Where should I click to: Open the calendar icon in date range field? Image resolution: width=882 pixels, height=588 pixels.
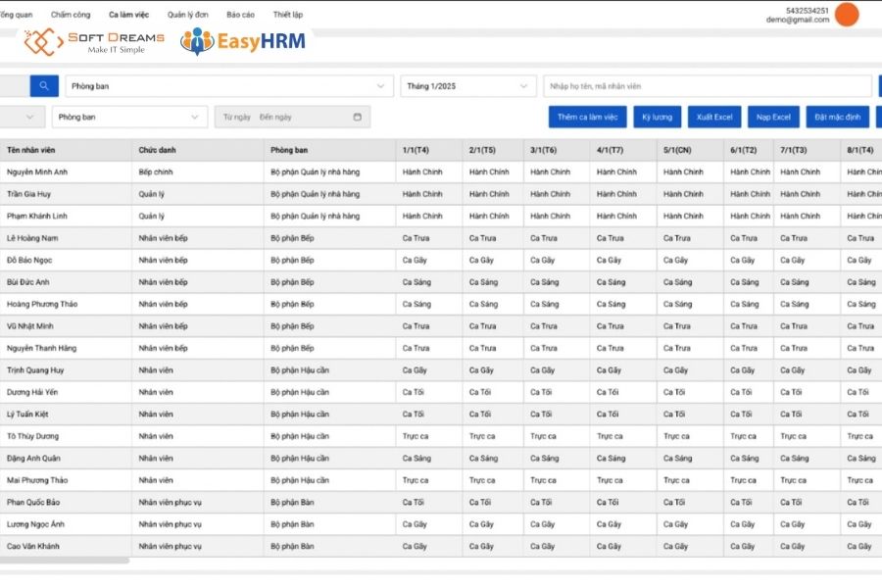(x=357, y=117)
